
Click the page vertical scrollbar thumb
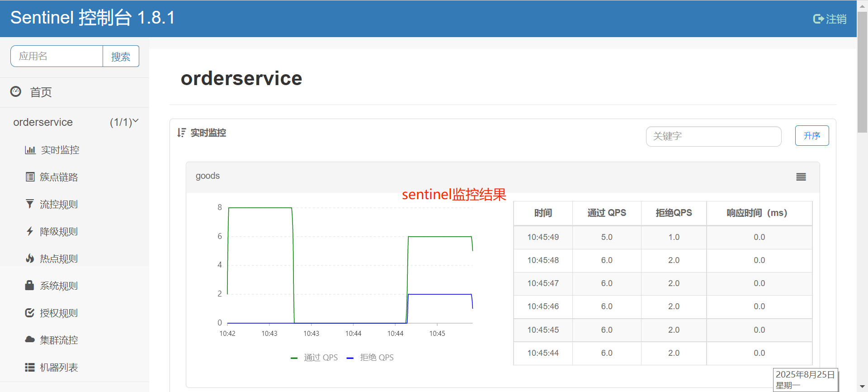pyautogui.click(x=862, y=72)
